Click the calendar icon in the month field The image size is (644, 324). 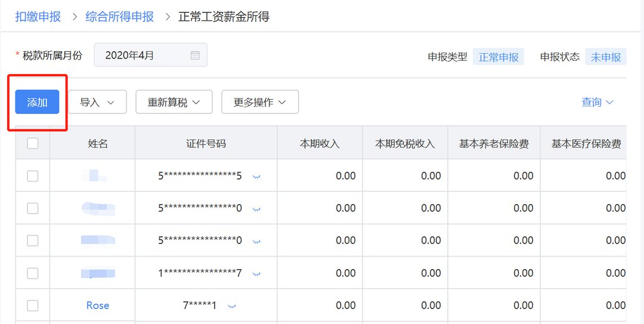click(x=195, y=55)
